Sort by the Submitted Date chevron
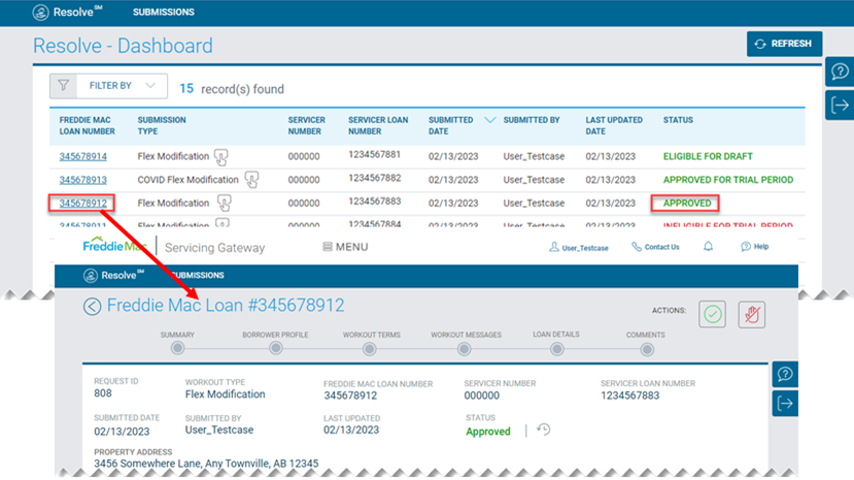The image size is (854, 480). pos(490,120)
